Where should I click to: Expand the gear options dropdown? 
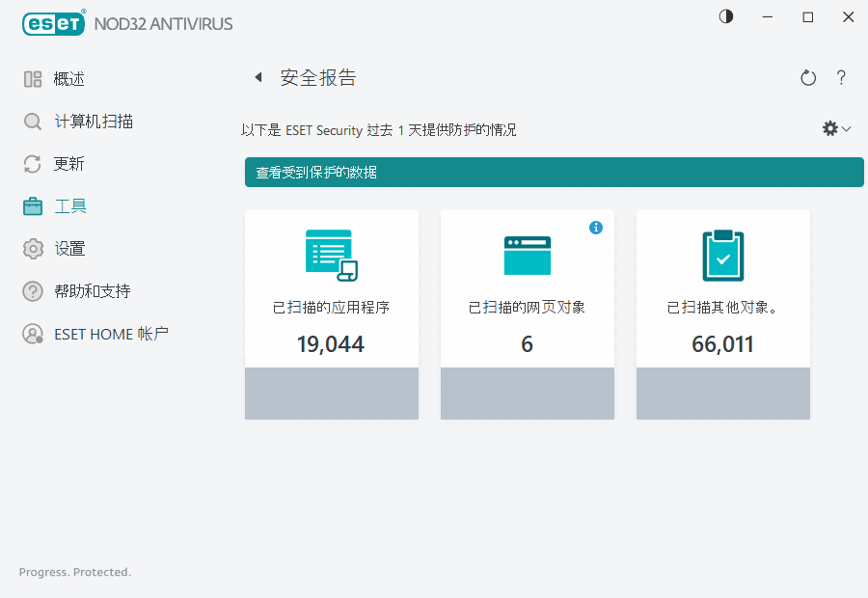pyautogui.click(x=836, y=128)
